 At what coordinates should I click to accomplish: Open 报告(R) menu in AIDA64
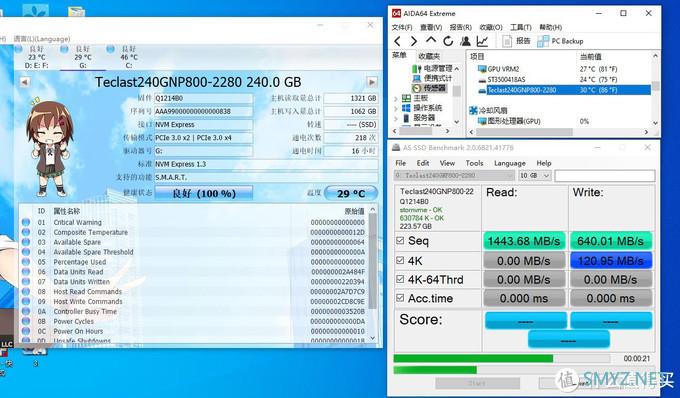click(x=461, y=27)
